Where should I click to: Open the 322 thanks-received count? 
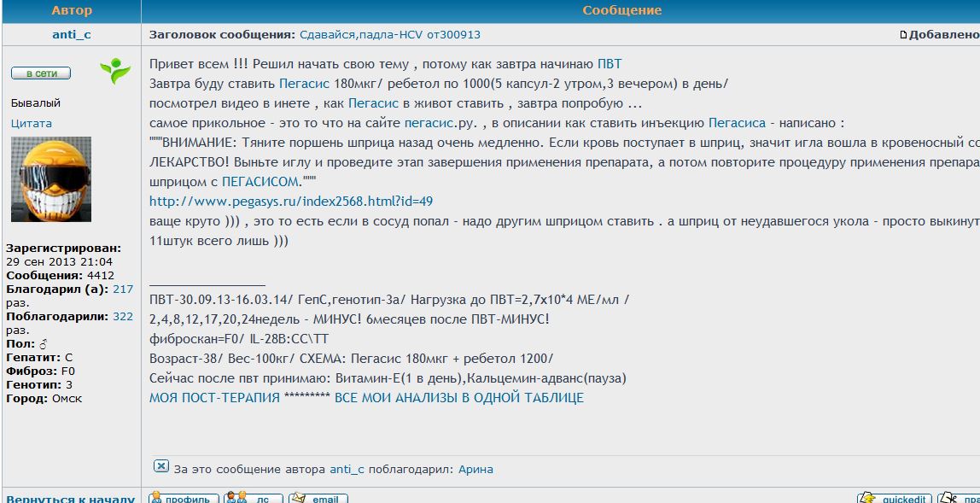click(123, 317)
